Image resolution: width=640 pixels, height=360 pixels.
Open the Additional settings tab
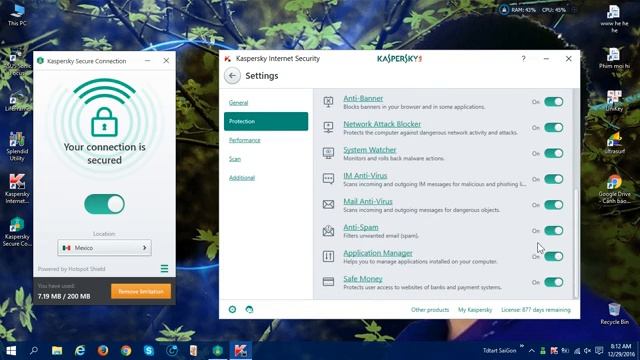[242, 178]
